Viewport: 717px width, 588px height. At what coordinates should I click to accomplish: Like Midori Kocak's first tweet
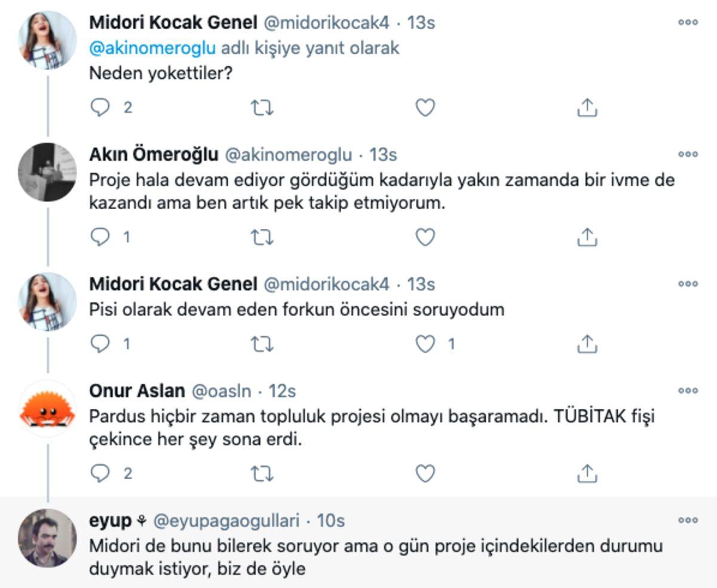pos(425,108)
